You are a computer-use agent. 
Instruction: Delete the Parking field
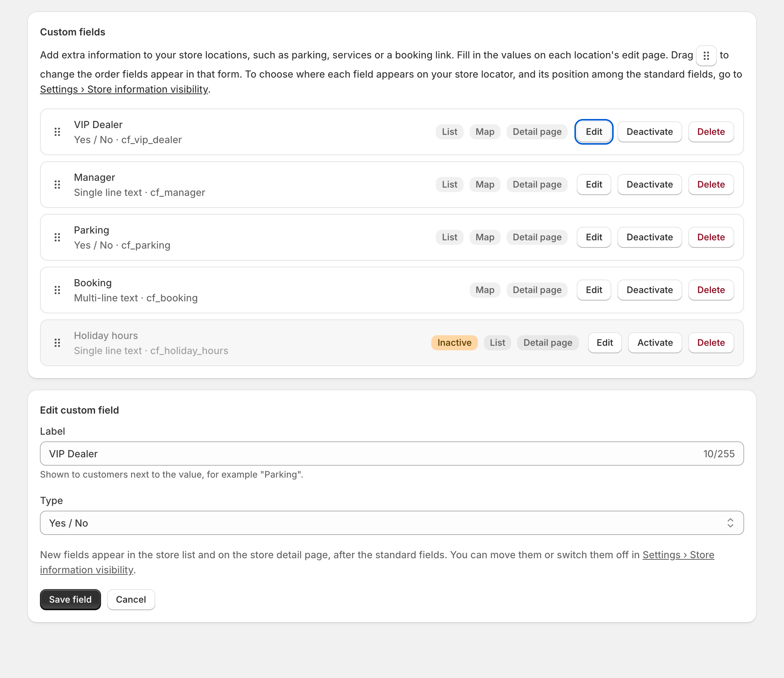(711, 237)
